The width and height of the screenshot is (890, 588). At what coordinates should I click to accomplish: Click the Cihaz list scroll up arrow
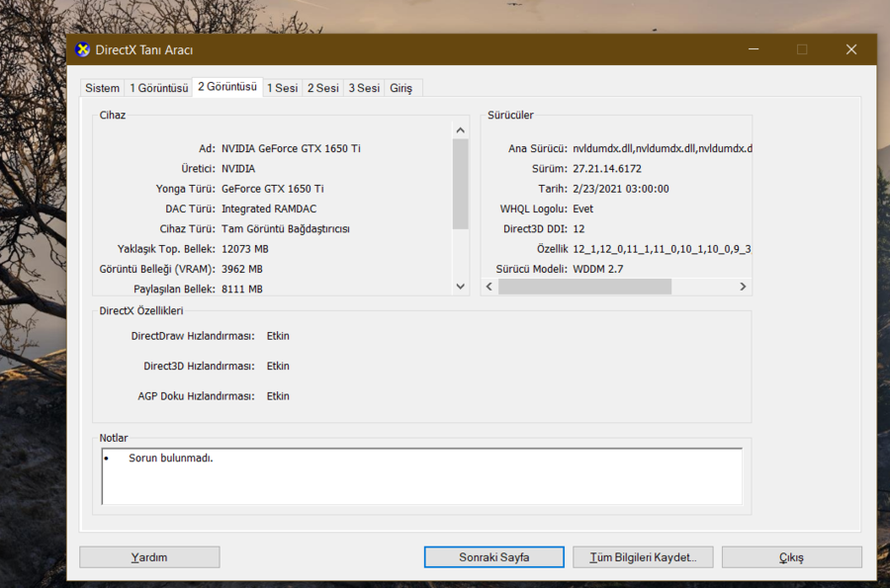[x=460, y=130]
